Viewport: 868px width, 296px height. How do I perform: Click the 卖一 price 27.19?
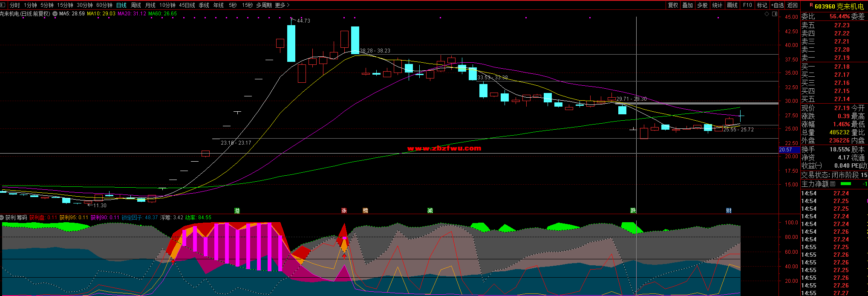tap(842, 58)
